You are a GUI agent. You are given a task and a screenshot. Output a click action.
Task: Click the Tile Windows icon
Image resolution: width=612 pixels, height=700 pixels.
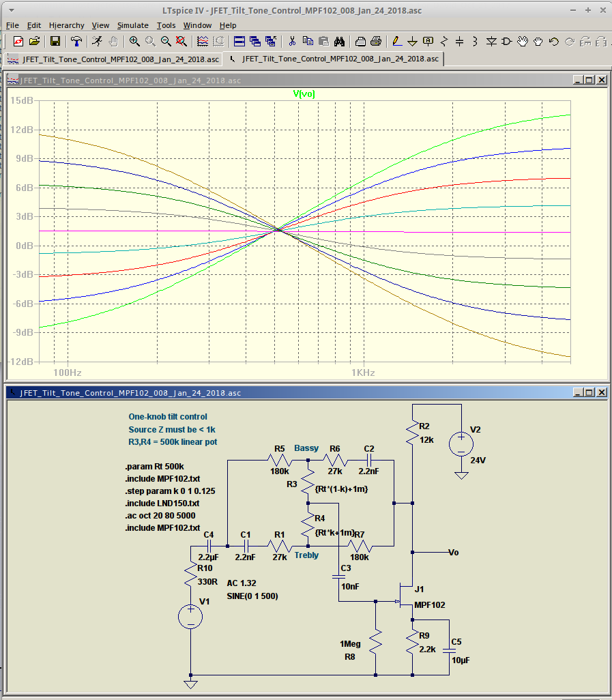(239, 42)
